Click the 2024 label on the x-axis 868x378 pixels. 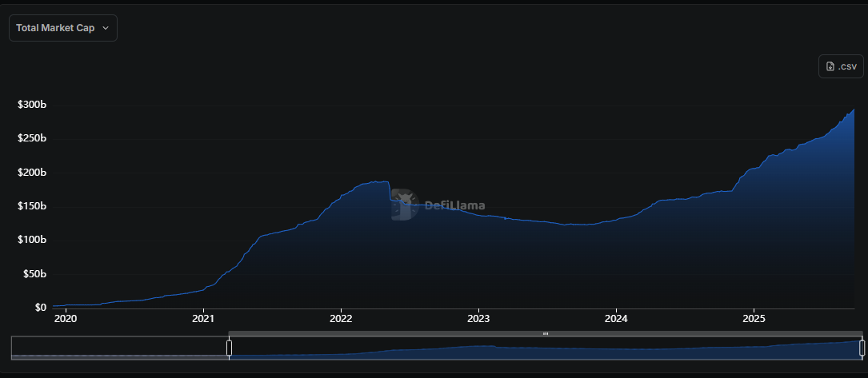tap(616, 320)
